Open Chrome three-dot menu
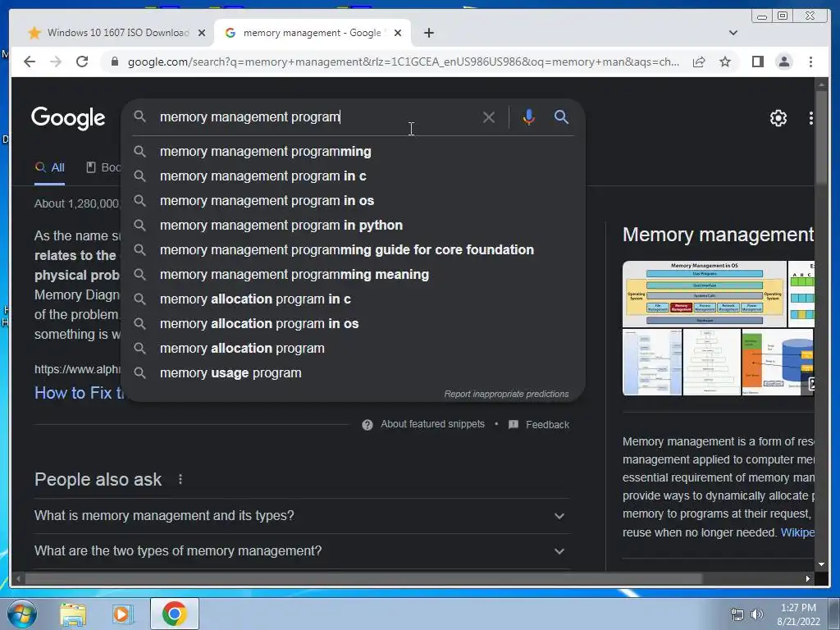 coord(810,62)
